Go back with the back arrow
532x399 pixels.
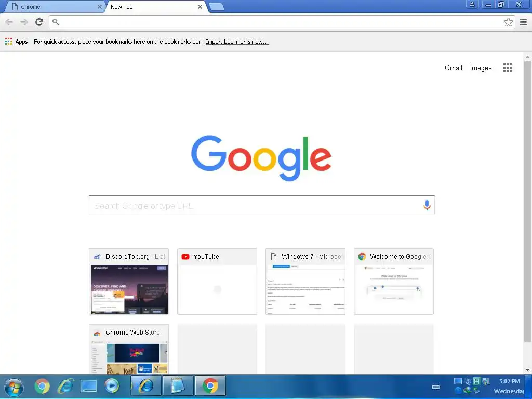[9, 22]
